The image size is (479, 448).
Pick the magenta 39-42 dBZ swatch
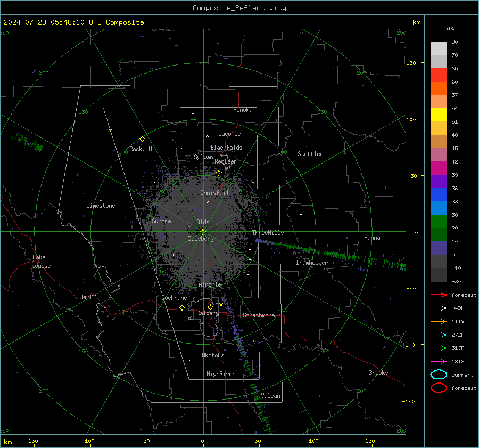coord(439,168)
